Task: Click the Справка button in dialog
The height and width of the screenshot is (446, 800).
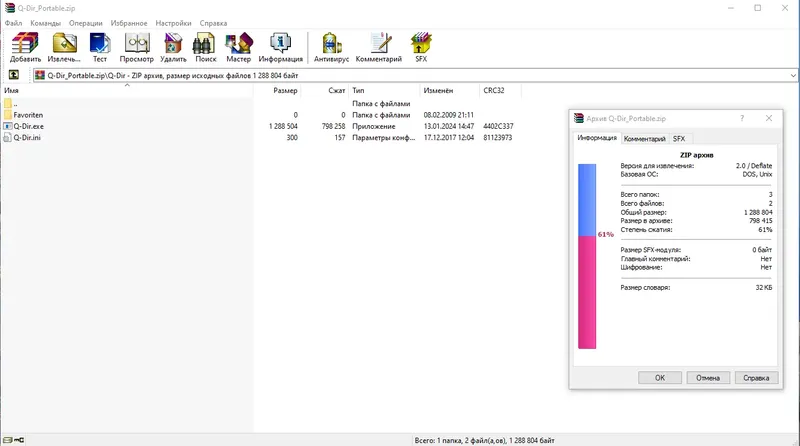Action: tap(756, 378)
